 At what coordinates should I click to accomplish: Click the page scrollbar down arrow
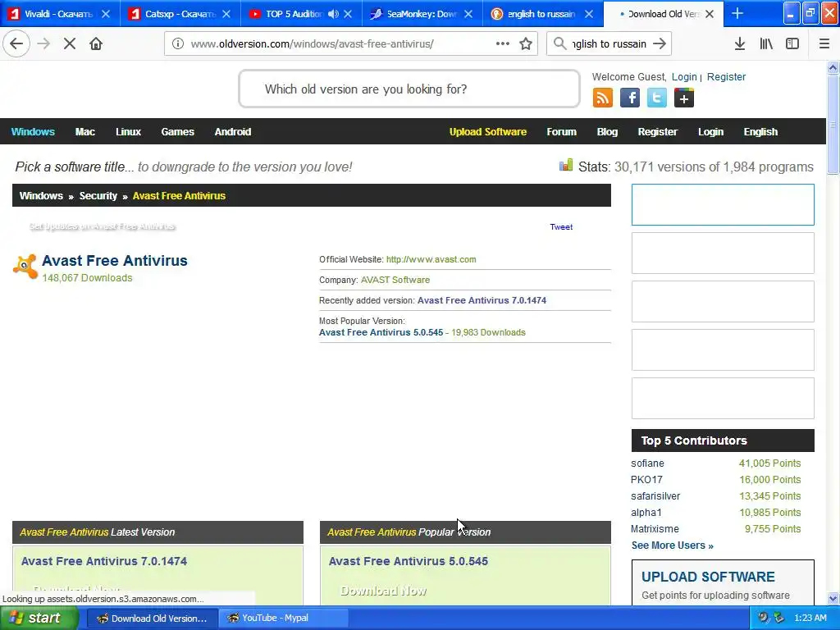[833, 598]
